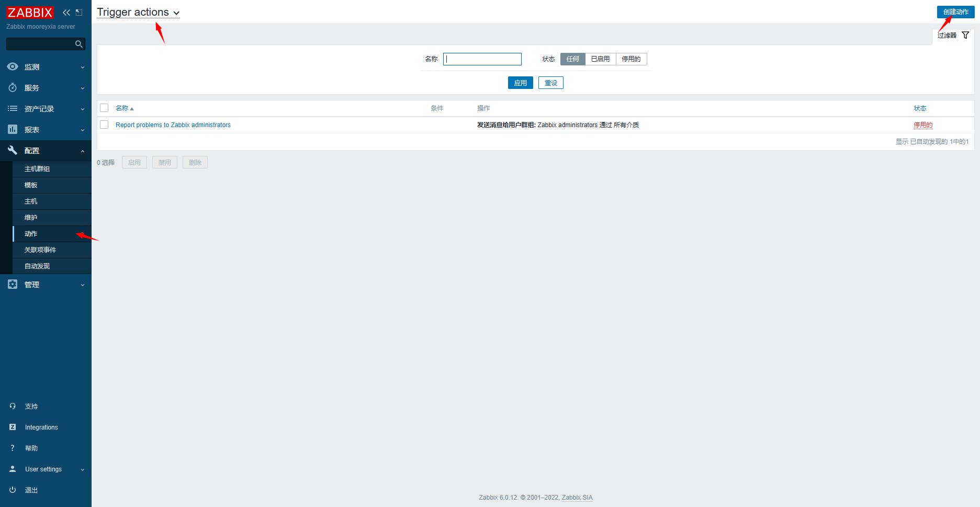
Task: Tick checkbox for Report problems to Zabbix administrators
Action: tap(104, 125)
